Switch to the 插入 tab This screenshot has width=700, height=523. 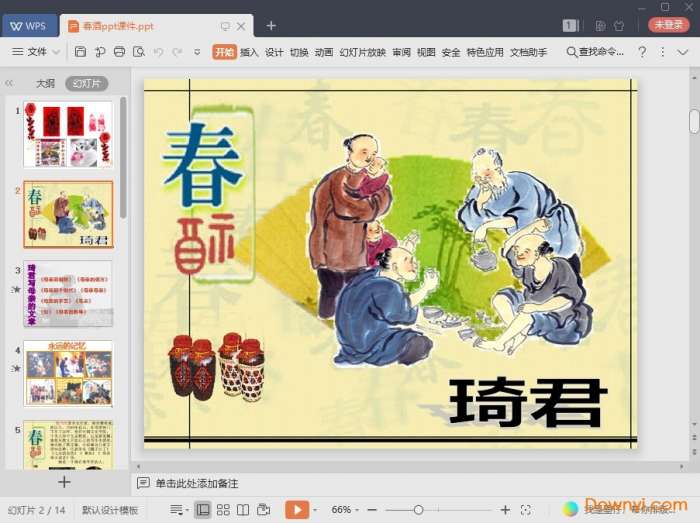[x=249, y=52]
